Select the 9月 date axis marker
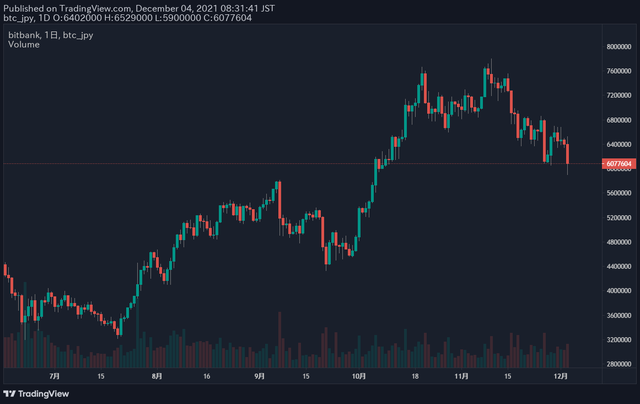Image resolution: width=640 pixels, height=404 pixels. pyautogui.click(x=259, y=376)
